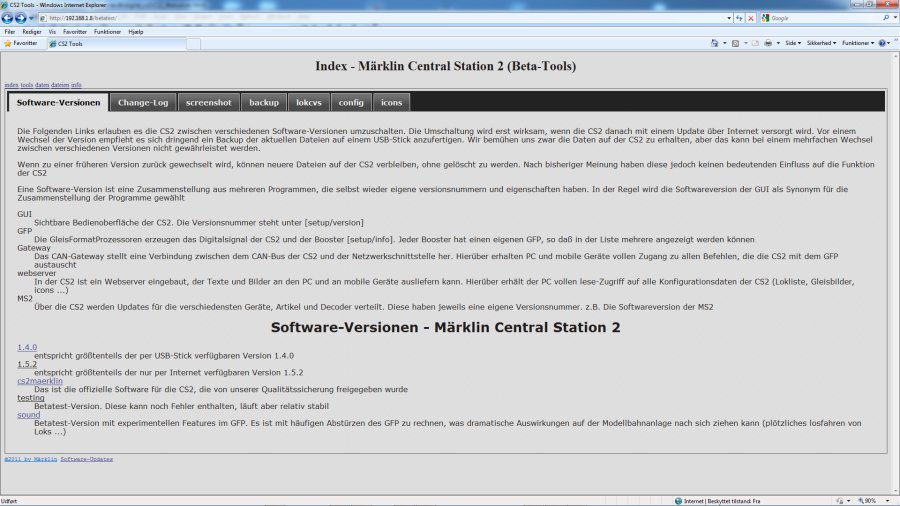This screenshot has width=900, height=506.
Task: Click the security lock icon in status bar
Action: coord(840,501)
